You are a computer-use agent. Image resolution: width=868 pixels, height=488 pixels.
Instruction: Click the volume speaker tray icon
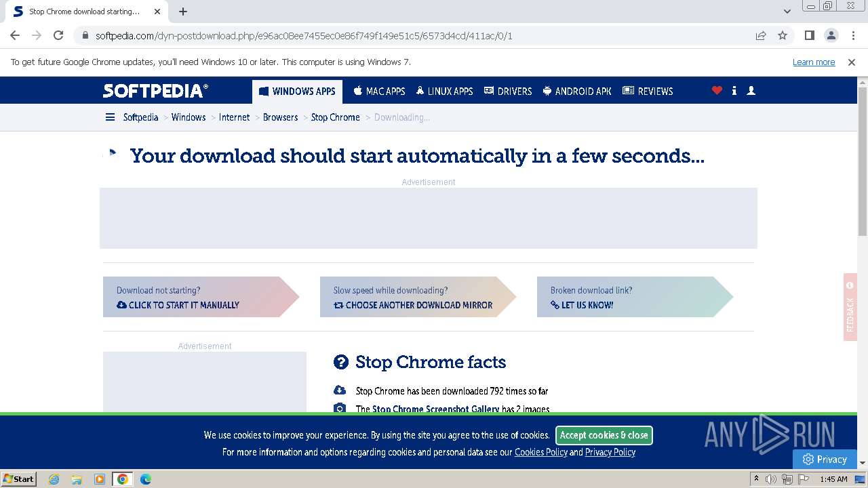tap(771, 479)
